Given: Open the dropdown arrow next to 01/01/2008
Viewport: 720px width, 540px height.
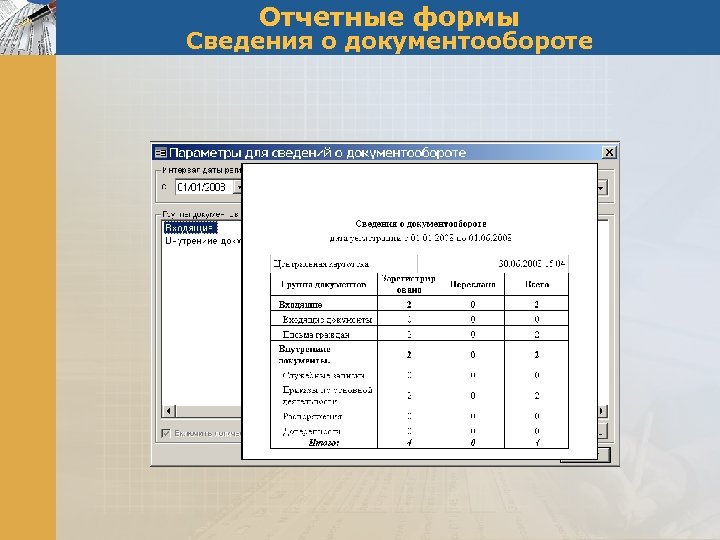Looking at the screenshot, I should (238, 187).
